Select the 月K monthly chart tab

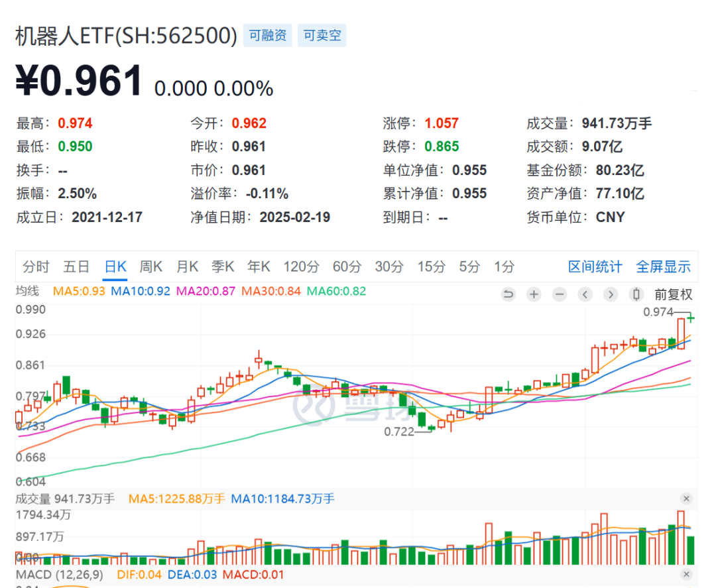(187, 267)
